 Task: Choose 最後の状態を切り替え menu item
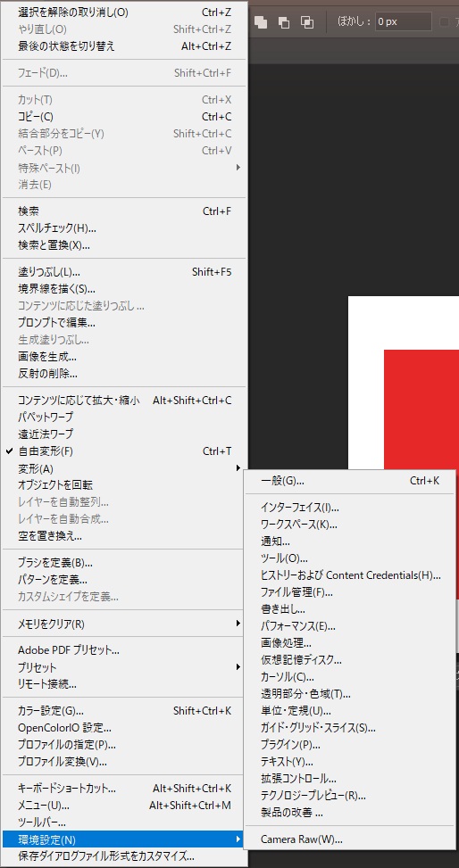(x=125, y=46)
